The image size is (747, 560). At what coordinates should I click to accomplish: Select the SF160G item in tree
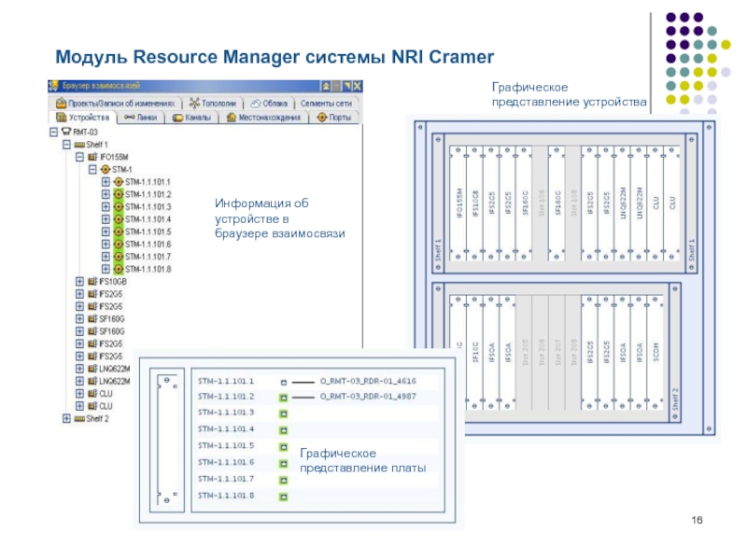(x=111, y=318)
